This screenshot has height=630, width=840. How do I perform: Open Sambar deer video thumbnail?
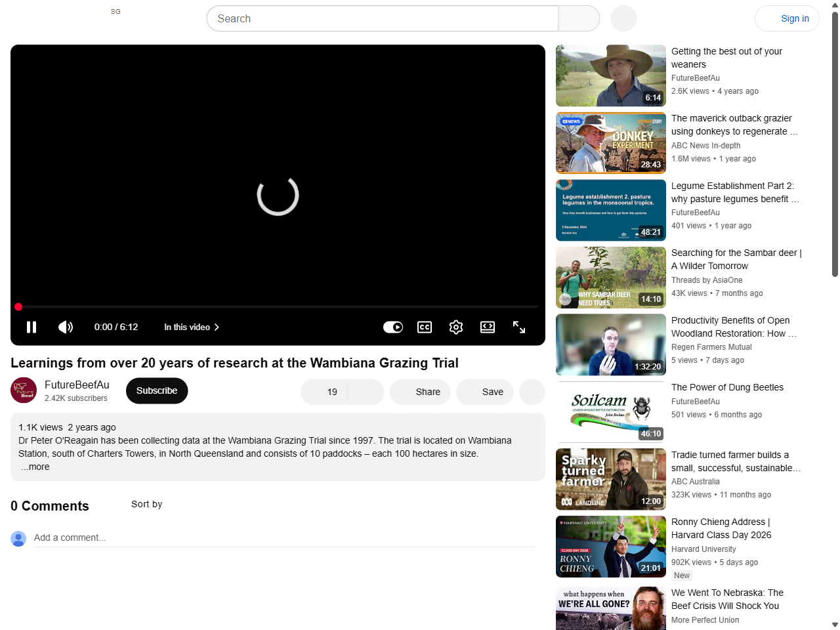pyautogui.click(x=611, y=278)
